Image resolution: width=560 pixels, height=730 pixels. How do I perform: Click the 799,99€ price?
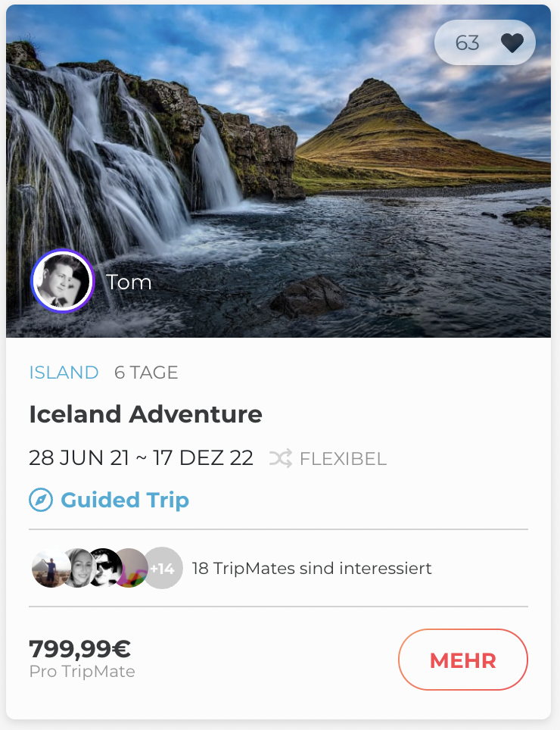79,649
